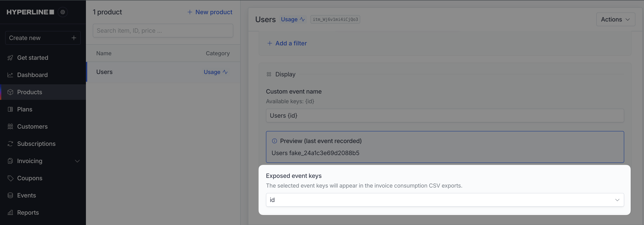Click the Usage badge in header
The image size is (644, 225).
[293, 19]
